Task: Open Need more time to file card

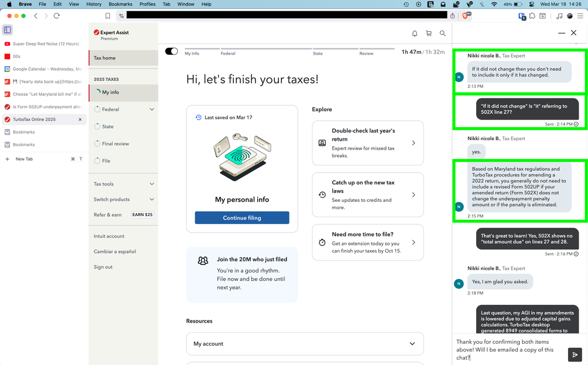Action: [x=368, y=243]
